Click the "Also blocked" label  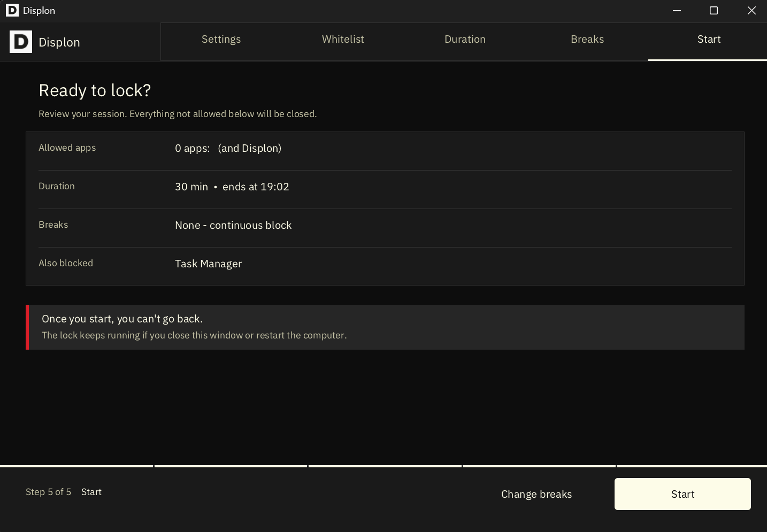coord(65,263)
